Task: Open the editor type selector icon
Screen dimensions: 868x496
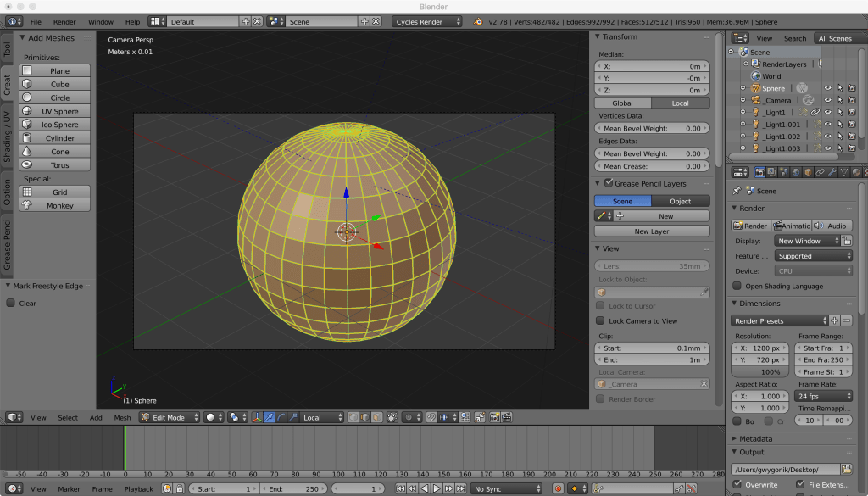Action: coord(739,170)
